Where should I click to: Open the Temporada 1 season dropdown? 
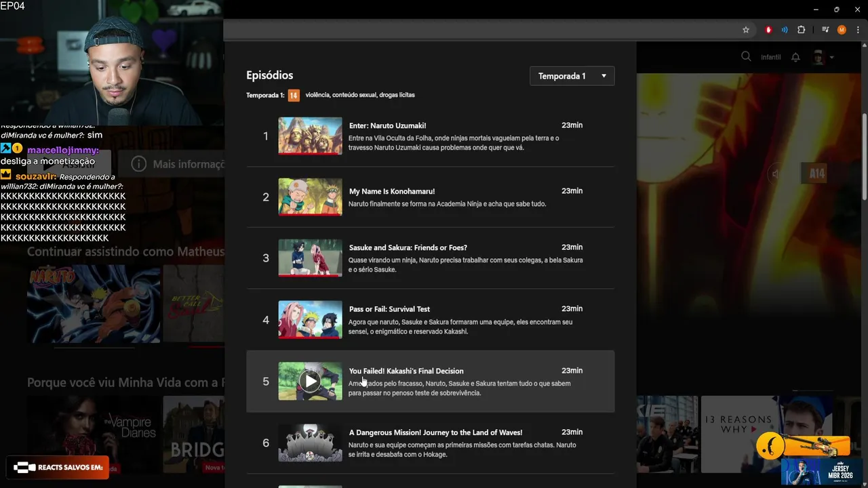tap(572, 76)
